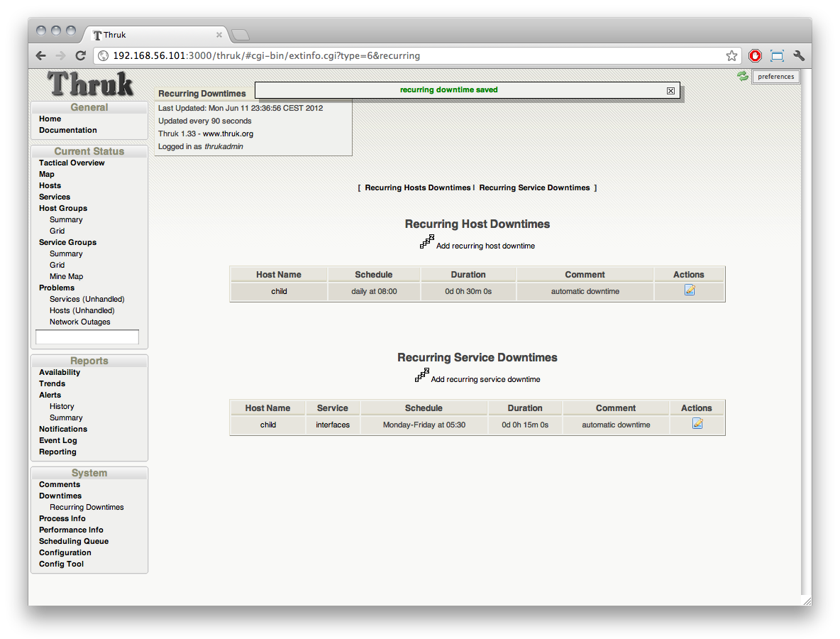This screenshot has height=639, width=840.
Task: Click the green refresh icon beside preferences
Action: coord(743,76)
